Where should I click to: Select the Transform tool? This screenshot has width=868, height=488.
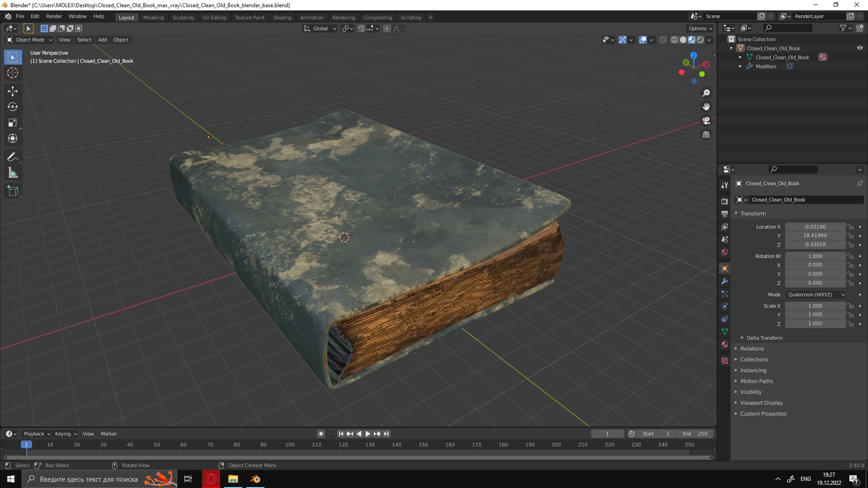13,139
